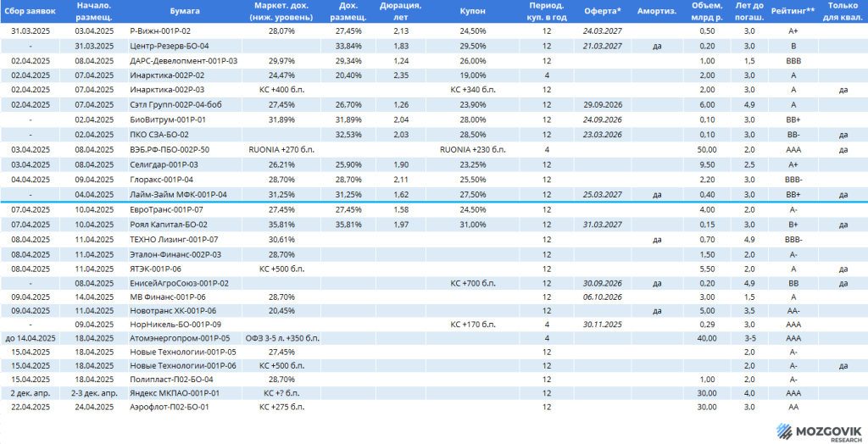Screen dimensions: 868x444
Task: Select the "Лет до погаш." column header
Action: (x=749, y=11)
